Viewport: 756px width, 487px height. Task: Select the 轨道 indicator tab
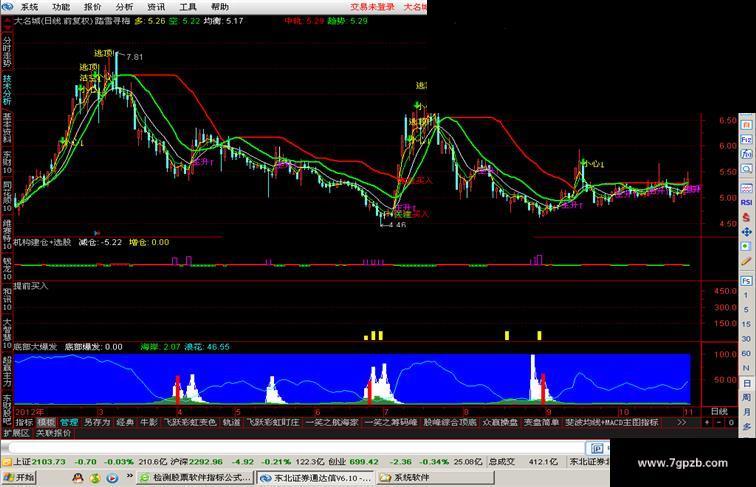[x=231, y=422]
